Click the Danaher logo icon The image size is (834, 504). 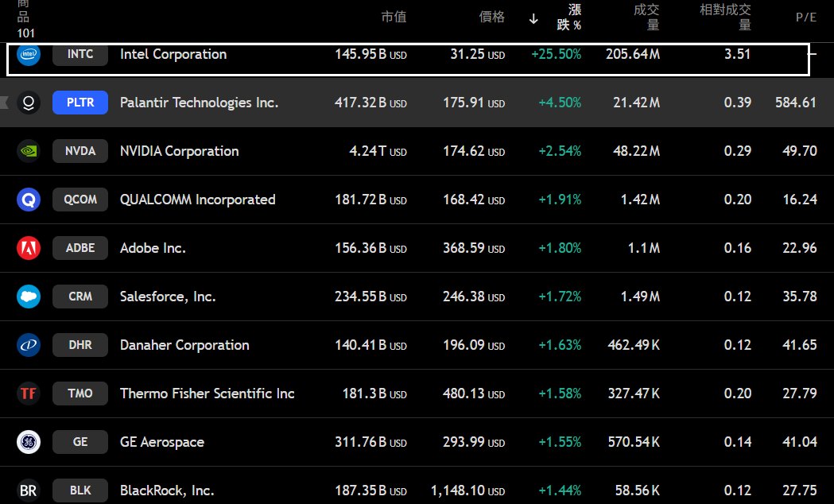29,346
